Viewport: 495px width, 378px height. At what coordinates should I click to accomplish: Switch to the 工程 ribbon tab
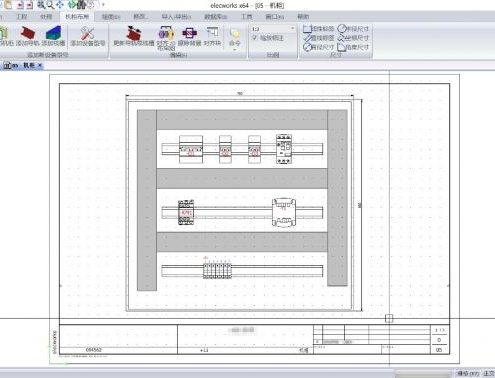22,16
